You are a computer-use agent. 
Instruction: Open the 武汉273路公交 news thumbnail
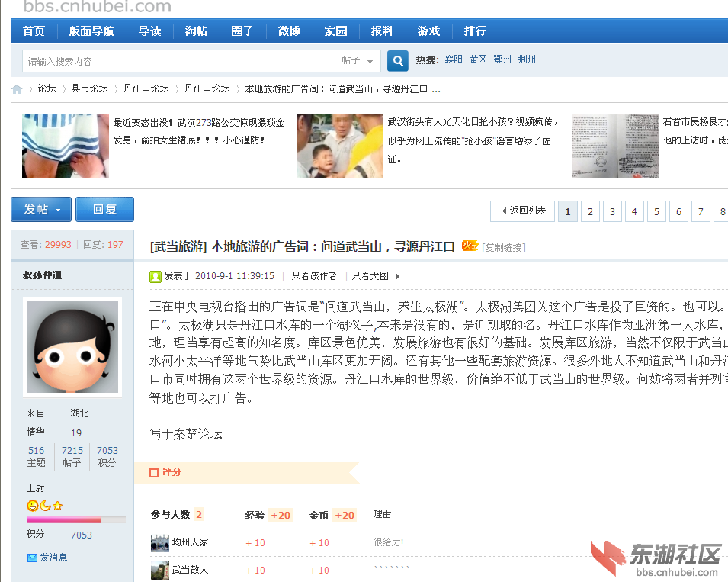[66, 146]
